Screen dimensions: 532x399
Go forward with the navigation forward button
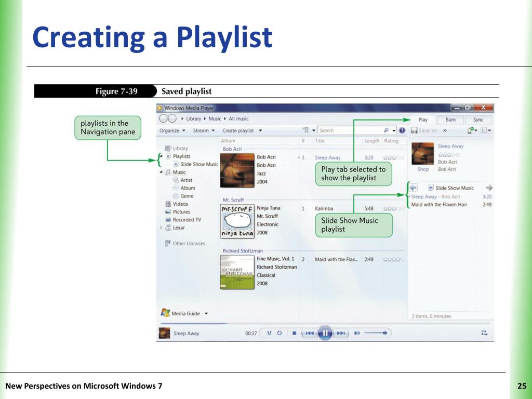pos(172,118)
